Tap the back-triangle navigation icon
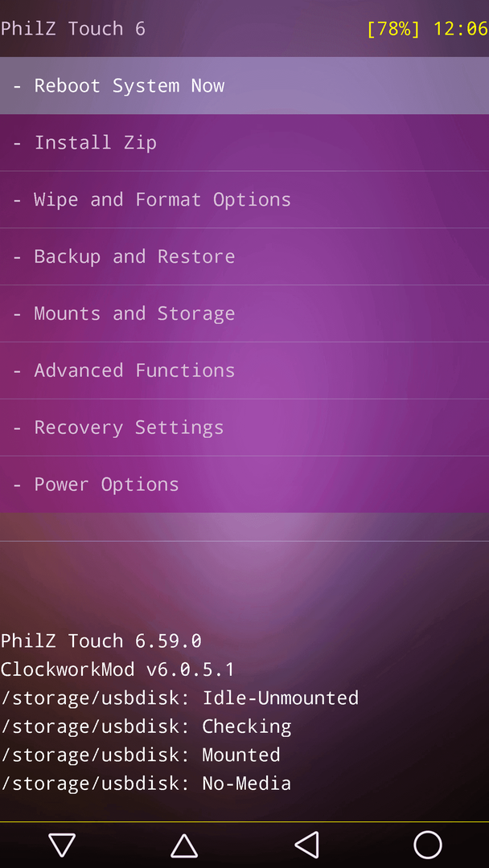The height and width of the screenshot is (868, 489). click(306, 845)
